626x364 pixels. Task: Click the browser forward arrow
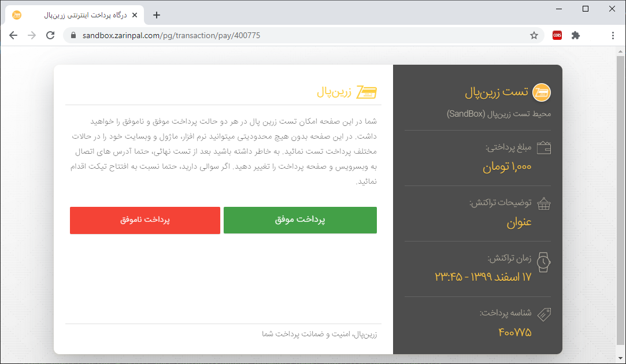(32, 35)
